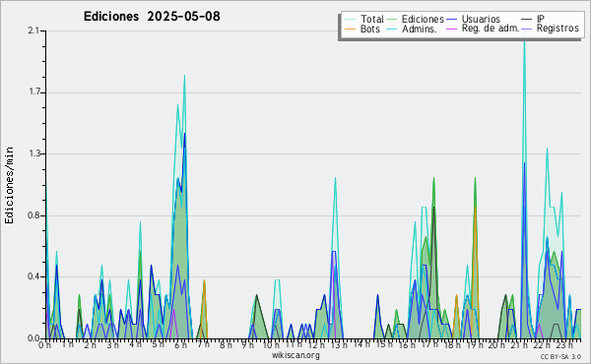Viewport: 591px width, 364px height.
Task: Click the '6 h' x-axis label
Action: (180, 344)
